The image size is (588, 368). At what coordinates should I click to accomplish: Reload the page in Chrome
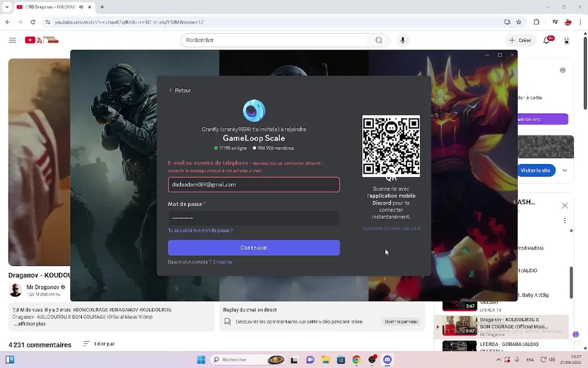33,22
